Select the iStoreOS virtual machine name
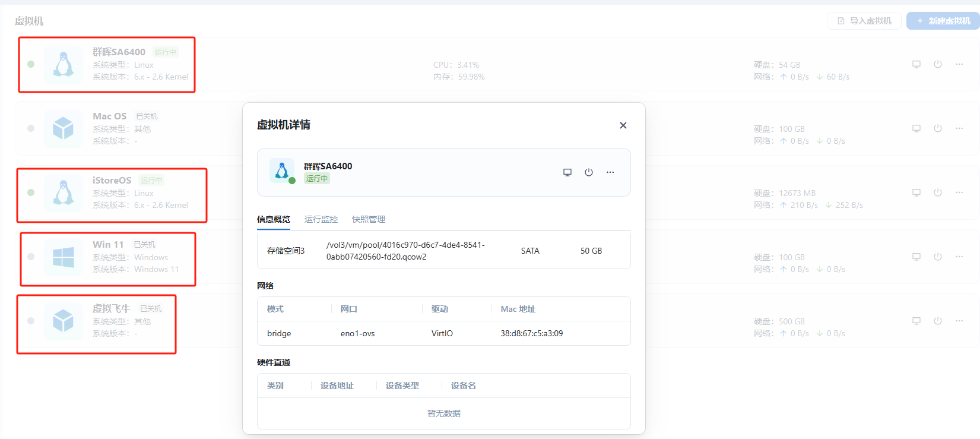The width and height of the screenshot is (980, 439). [x=112, y=181]
